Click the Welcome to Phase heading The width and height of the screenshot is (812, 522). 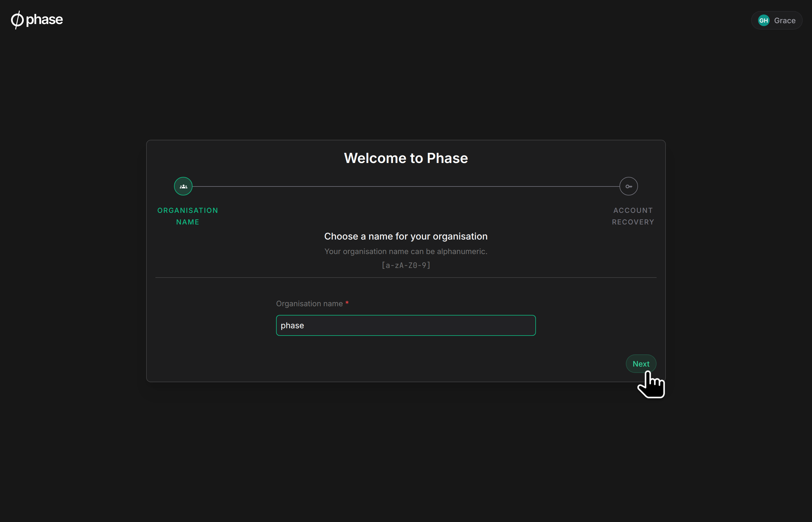click(406, 158)
